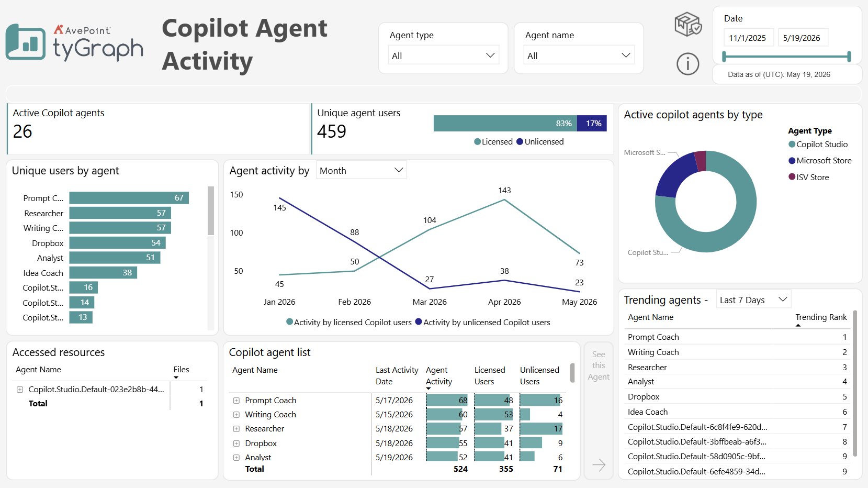This screenshot has height=488, width=868.
Task: Click the total Agent Activity value 524
Action: 460,469
